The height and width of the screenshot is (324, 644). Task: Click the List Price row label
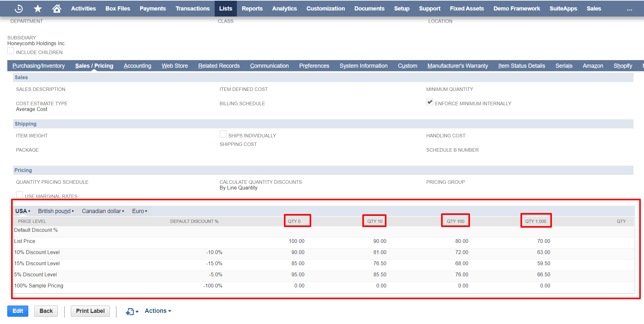[25, 241]
